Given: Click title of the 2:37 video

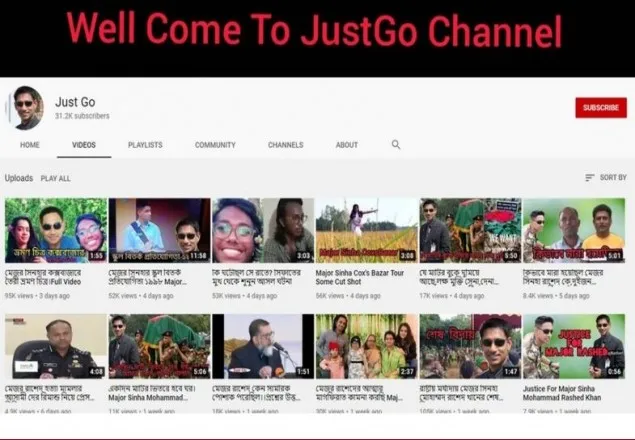Looking at the screenshot, I should pos(359,393).
